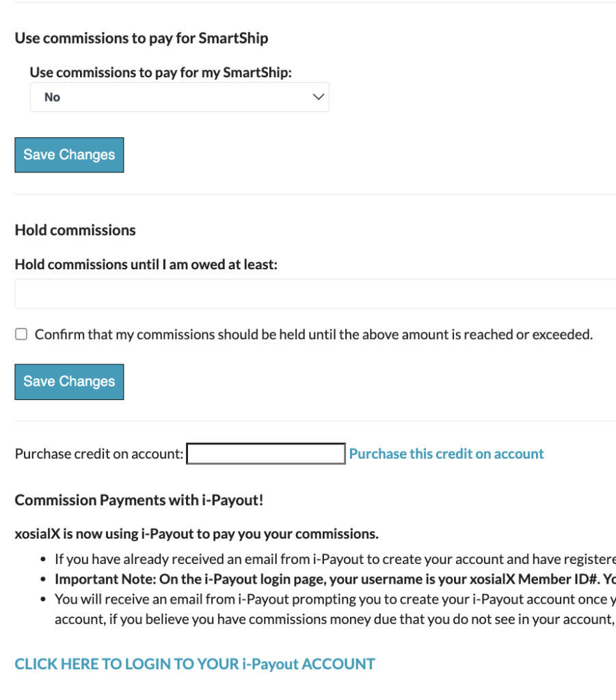Click Commission Payments with i-Payout heading
This screenshot has height=700, width=616.
pos(139,500)
